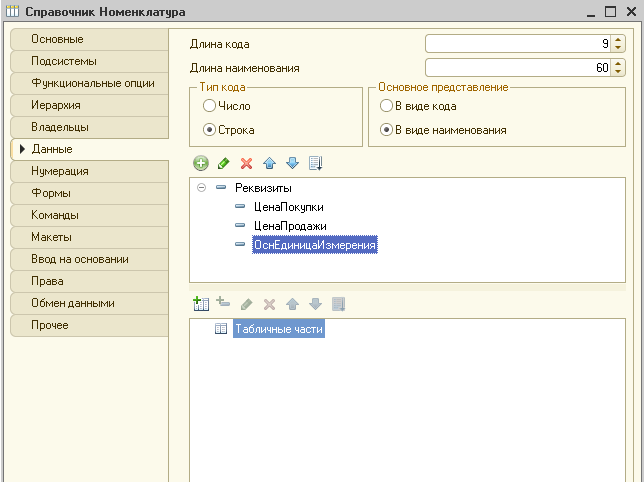The image size is (644, 482).
Task: Click the dash icon next to ЦенаПродажи
Action: pos(240,225)
